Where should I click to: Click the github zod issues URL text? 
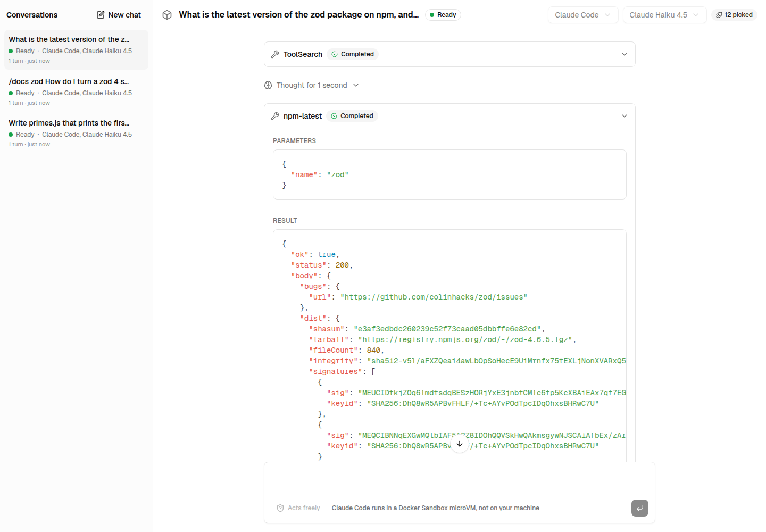tap(434, 297)
